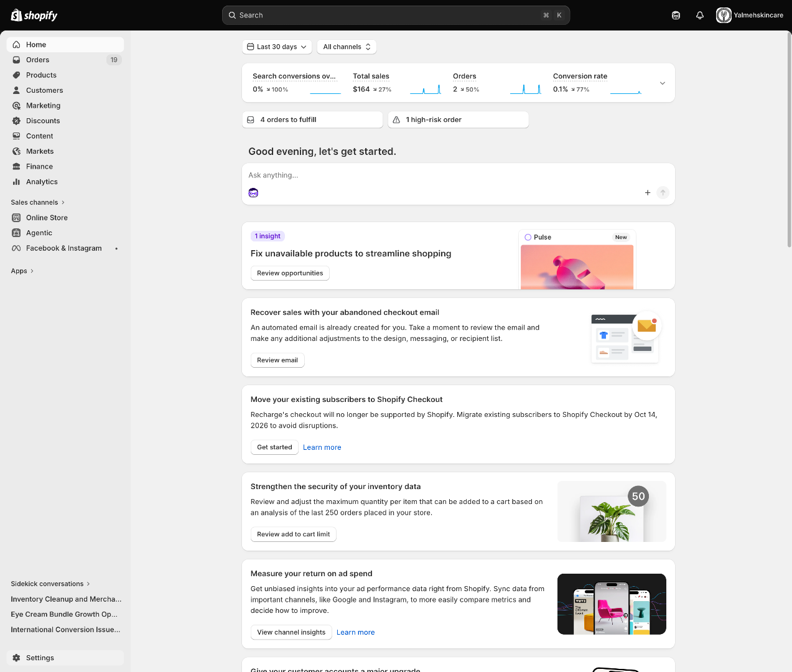Open the notifications bell
The height and width of the screenshot is (672, 792).
tap(700, 15)
